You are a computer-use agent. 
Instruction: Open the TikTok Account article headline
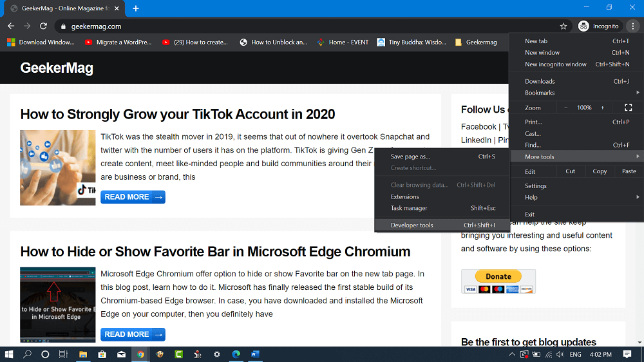tap(178, 114)
